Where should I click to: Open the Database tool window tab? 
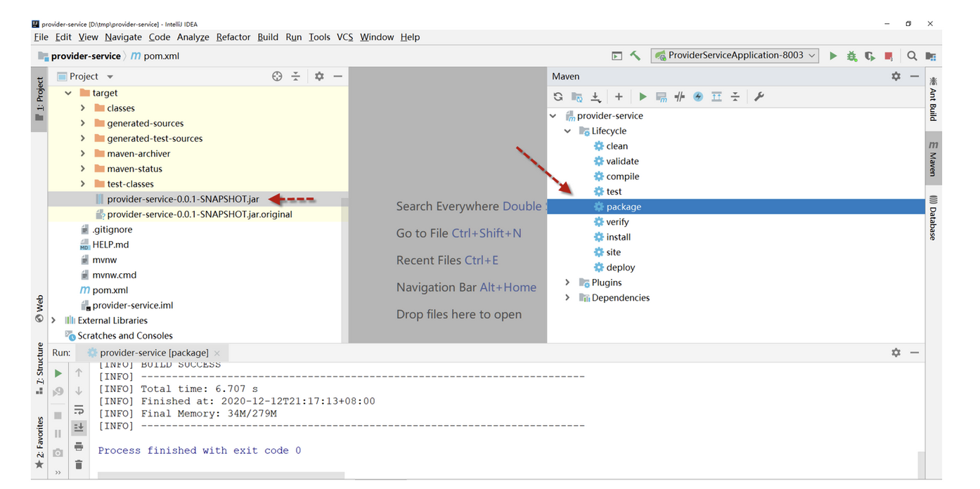coord(933,218)
